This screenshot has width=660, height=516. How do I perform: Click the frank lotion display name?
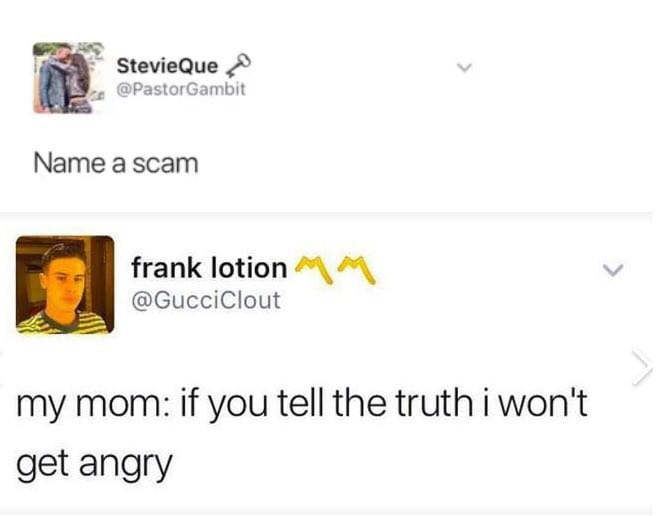209,268
